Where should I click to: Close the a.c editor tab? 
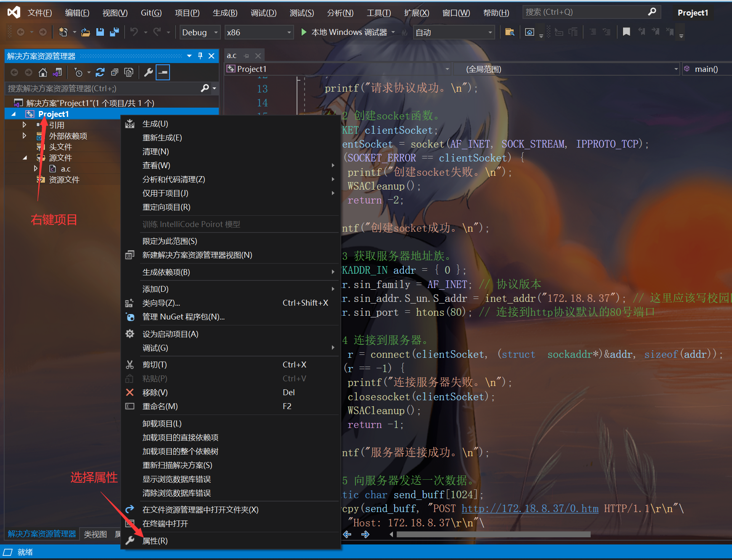(258, 55)
